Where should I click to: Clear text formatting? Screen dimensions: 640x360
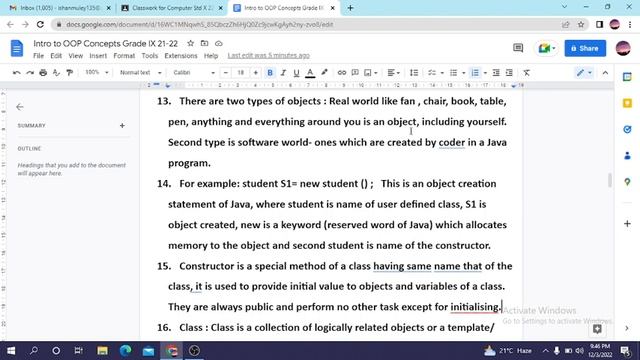527,73
